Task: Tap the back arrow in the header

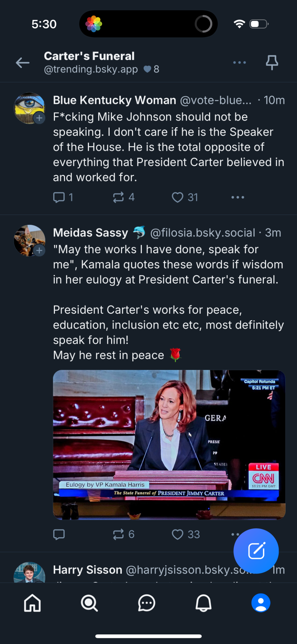Action: [23, 63]
